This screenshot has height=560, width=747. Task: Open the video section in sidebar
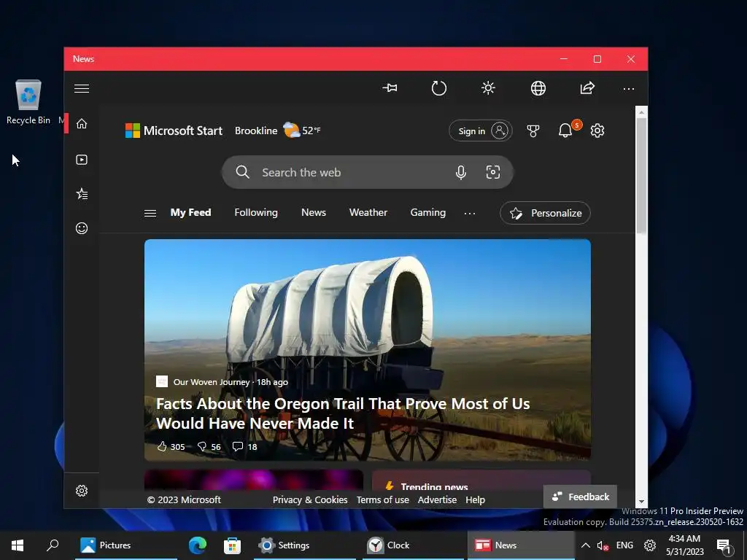pyautogui.click(x=82, y=160)
